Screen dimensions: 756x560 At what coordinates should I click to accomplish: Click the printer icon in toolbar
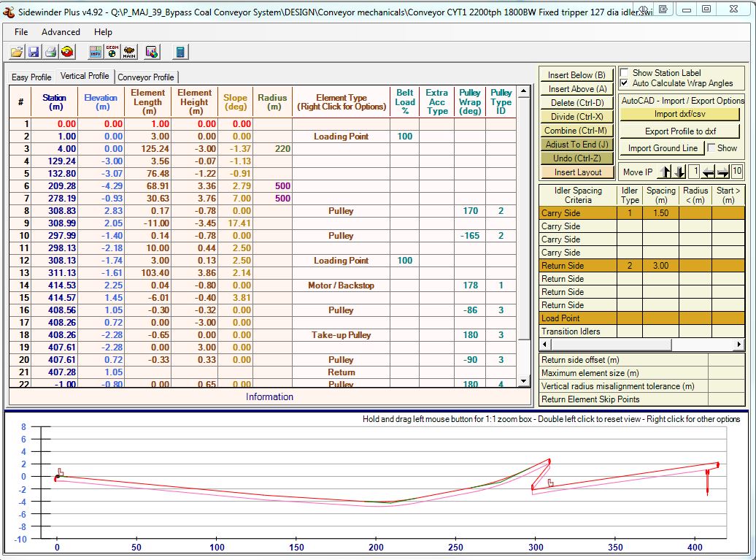(x=50, y=52)
